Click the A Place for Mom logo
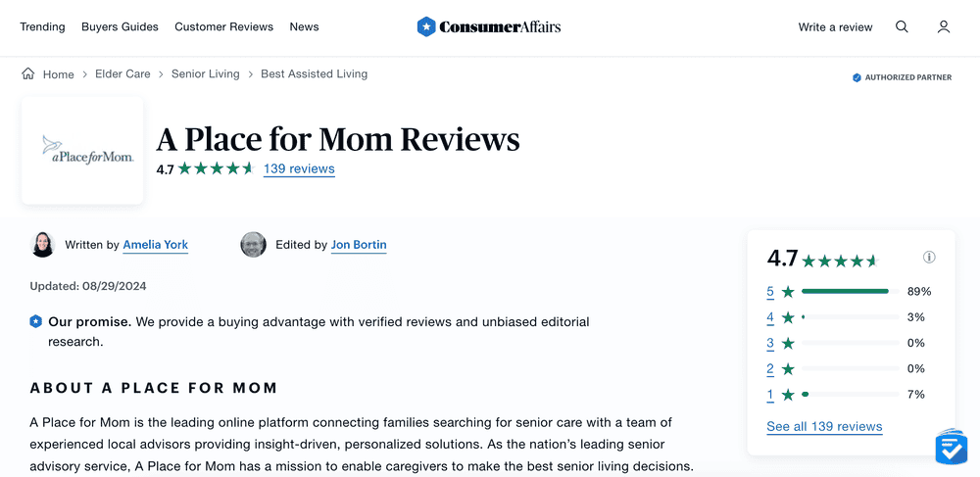This screenshot has width=980, height=477. pyautogui.click(x=82, y=151)
